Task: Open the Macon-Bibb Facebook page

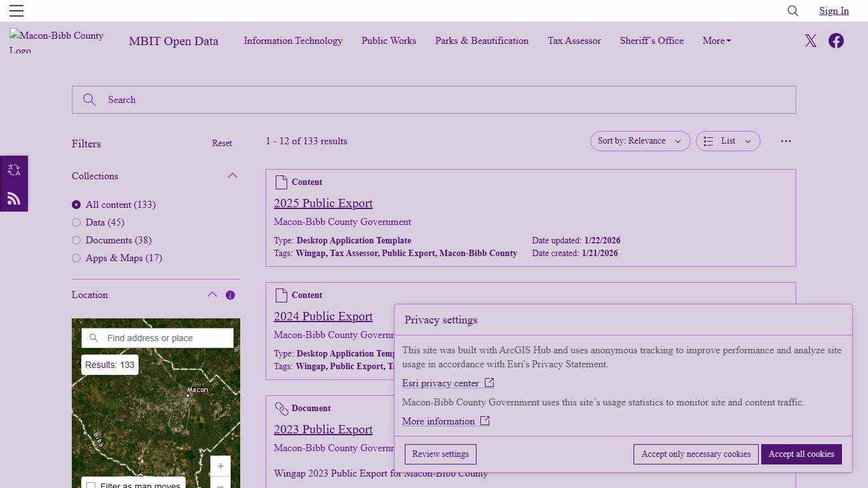Action: 836,41
